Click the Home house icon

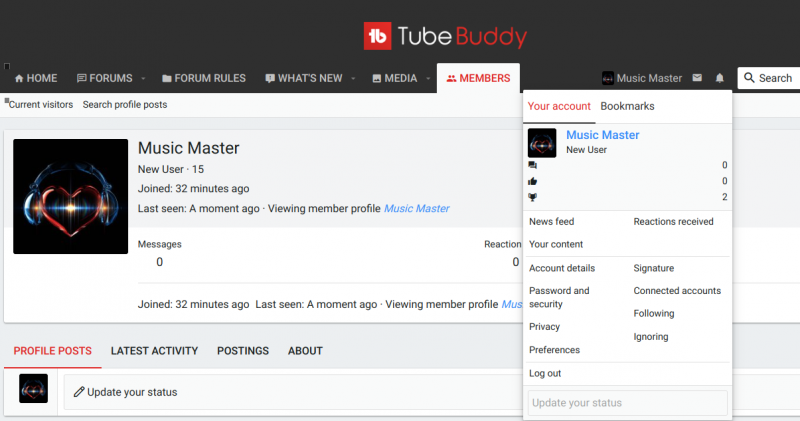pos(18,78)
